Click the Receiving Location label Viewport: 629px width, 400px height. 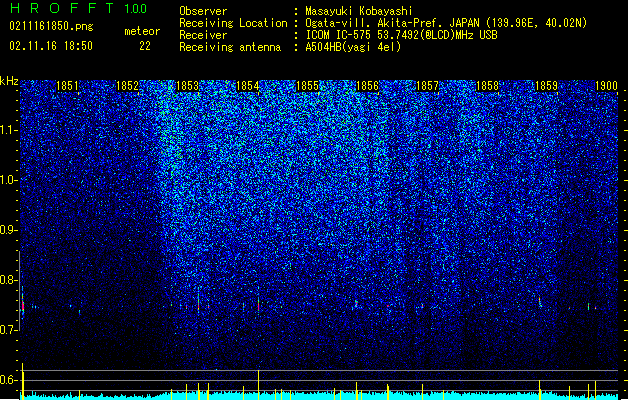(x=233, y=23)
